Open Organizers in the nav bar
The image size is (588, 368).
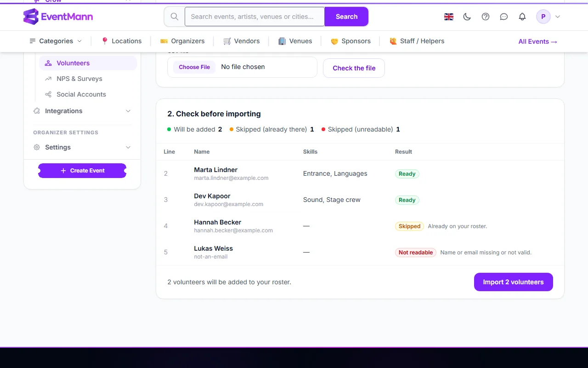pyautogui.click(x=182, y=41)
